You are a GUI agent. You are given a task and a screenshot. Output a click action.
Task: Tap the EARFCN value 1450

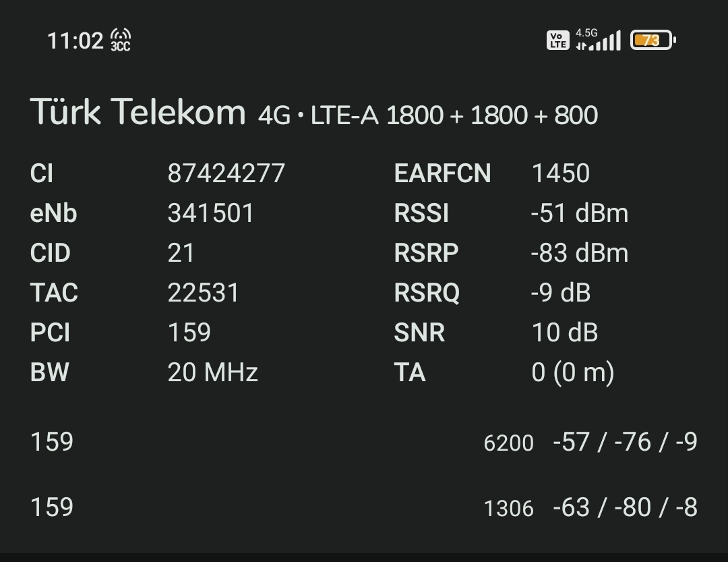coord(561,173)
